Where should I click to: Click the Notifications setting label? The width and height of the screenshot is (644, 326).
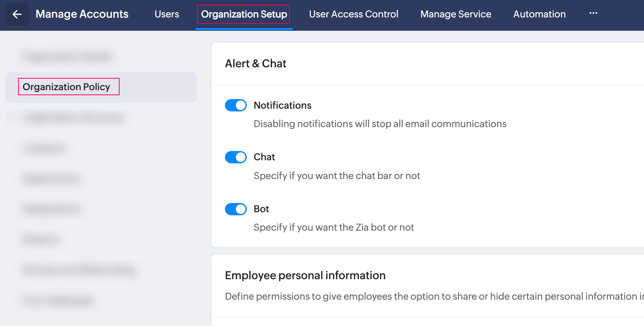pos(282,105)
